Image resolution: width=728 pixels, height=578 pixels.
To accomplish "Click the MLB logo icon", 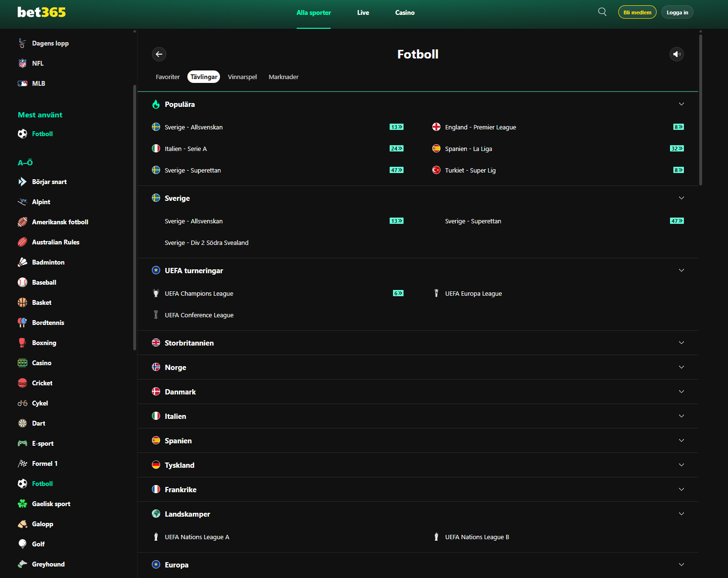I will (x=23, y=83).
